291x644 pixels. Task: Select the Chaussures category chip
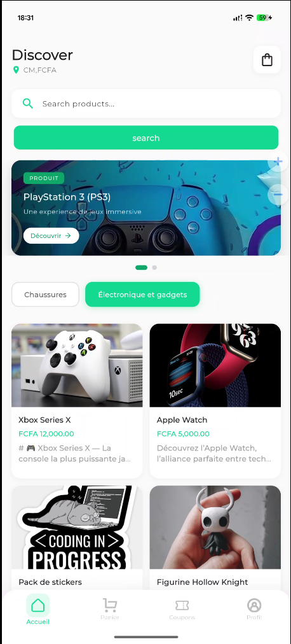45,295
